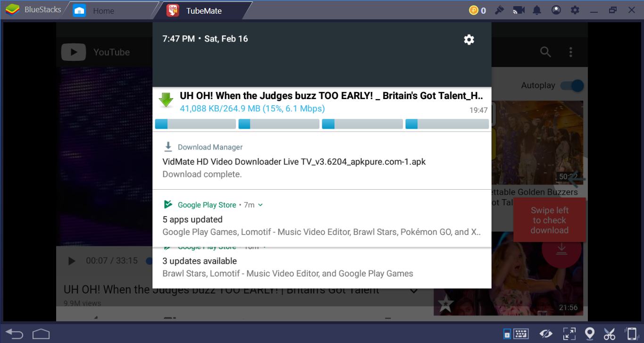
Task: Expand the video description chevron
Action: pos(414,291)
